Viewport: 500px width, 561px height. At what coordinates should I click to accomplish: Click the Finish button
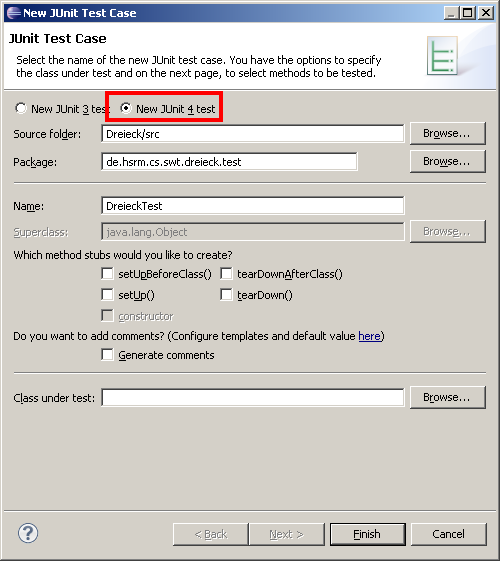368,534
